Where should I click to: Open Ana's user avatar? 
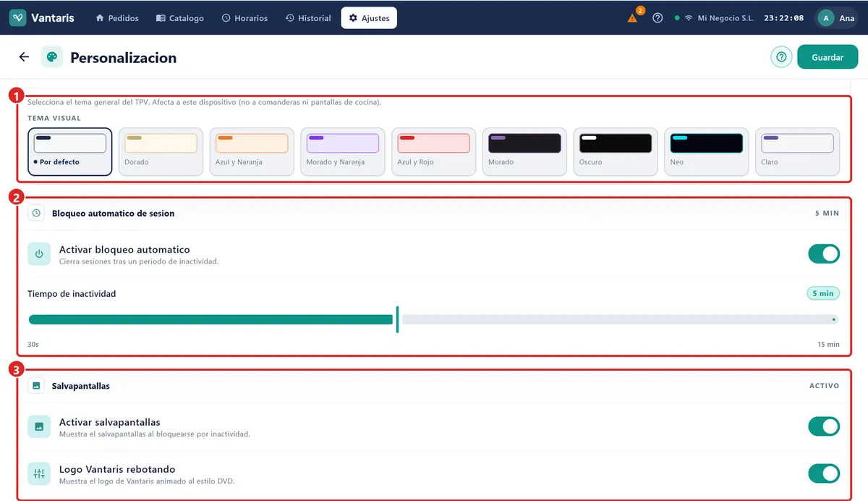(825, 18)
